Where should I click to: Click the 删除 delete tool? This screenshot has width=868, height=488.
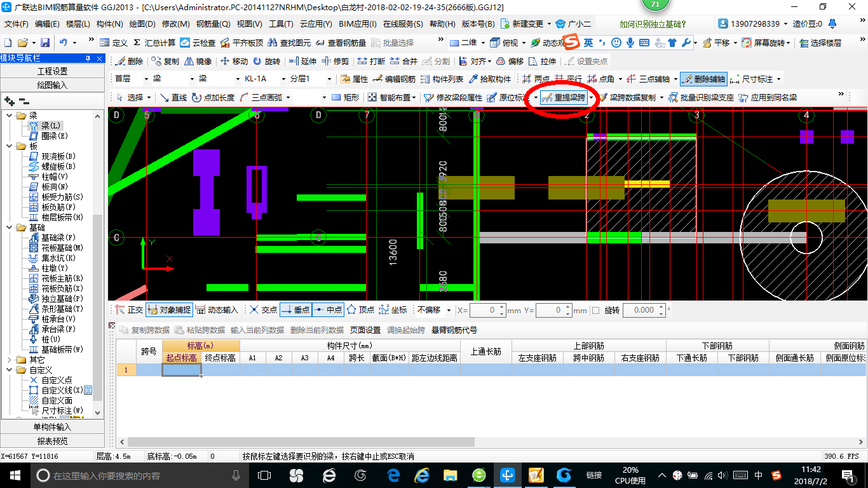[x=129, y=62]
